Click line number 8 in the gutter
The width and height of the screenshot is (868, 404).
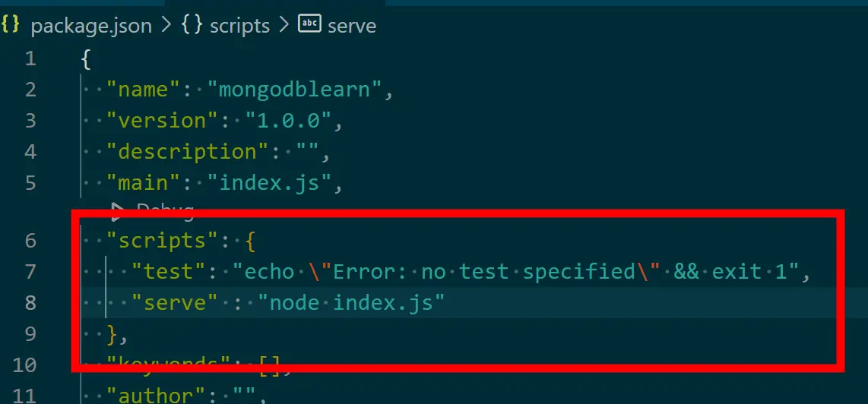30,303
